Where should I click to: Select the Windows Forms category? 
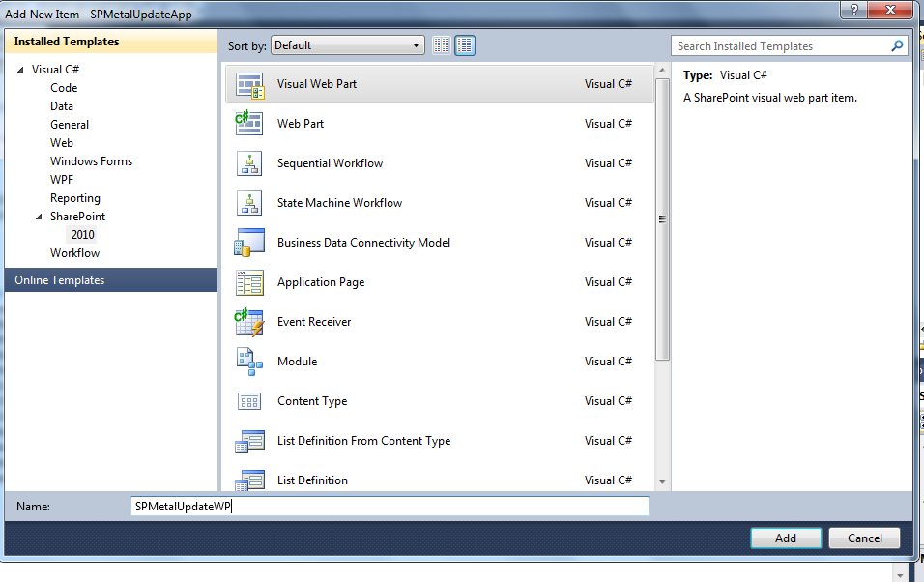point(92,161)
